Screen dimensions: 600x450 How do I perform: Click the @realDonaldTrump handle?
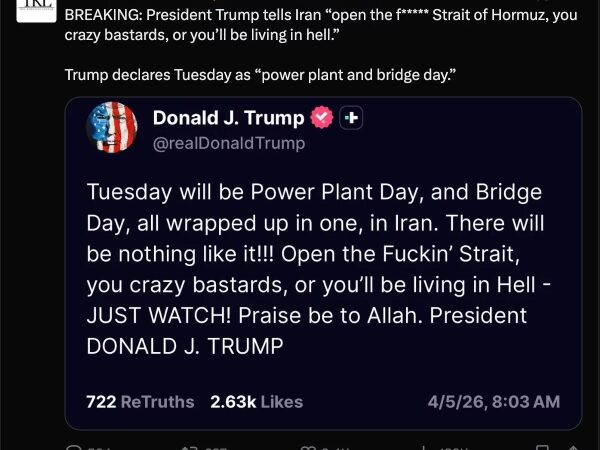click(x=228, y=143)
